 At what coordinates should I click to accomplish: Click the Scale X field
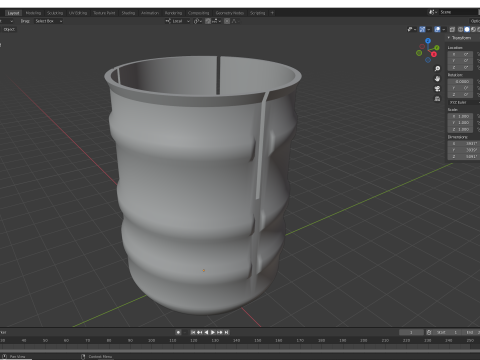(460, 116)
